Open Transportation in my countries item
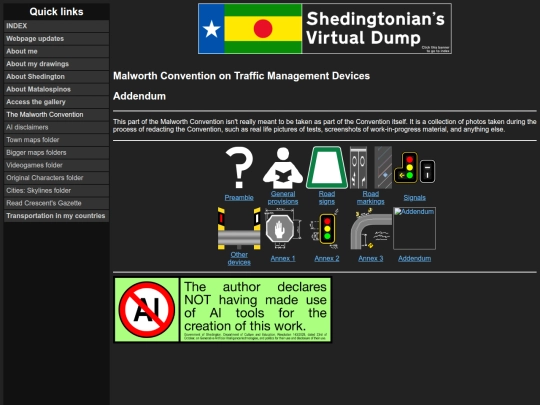 [x=56, y=216]
